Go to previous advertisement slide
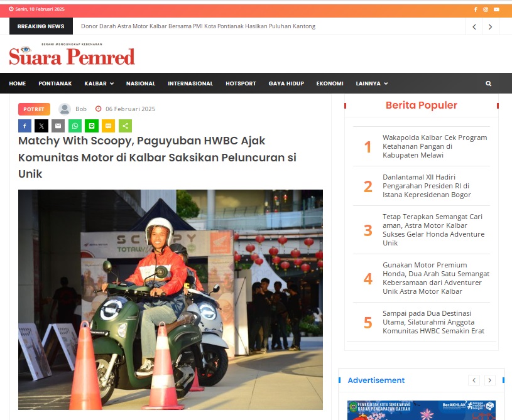Viewport: 512px width, 420px height. point(474,380)
